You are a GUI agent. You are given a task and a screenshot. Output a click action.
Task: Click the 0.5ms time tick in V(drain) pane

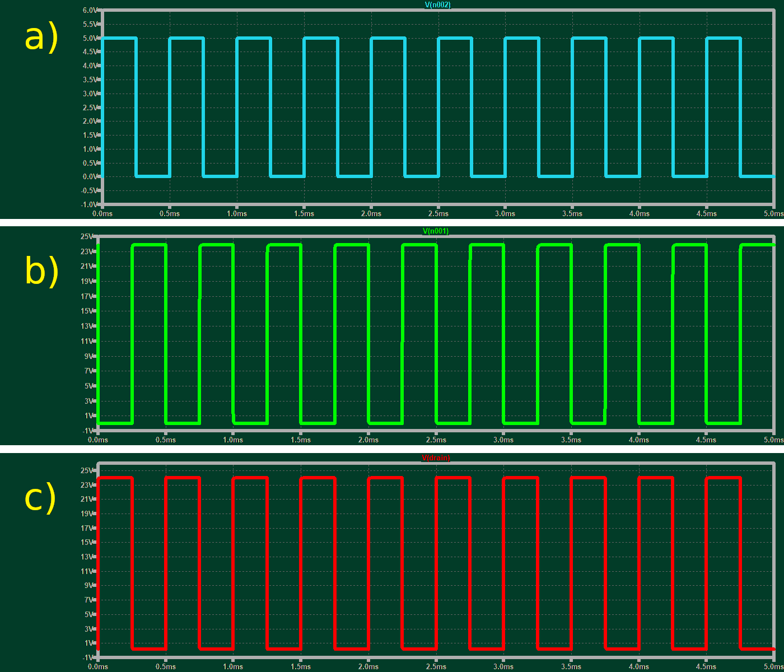[x=166, y=667]
